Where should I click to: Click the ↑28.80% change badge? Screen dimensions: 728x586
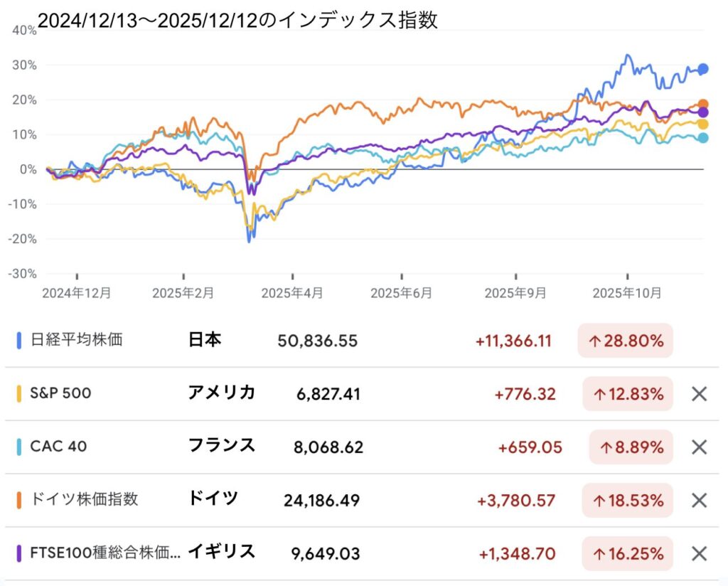(x=625, y=341)
